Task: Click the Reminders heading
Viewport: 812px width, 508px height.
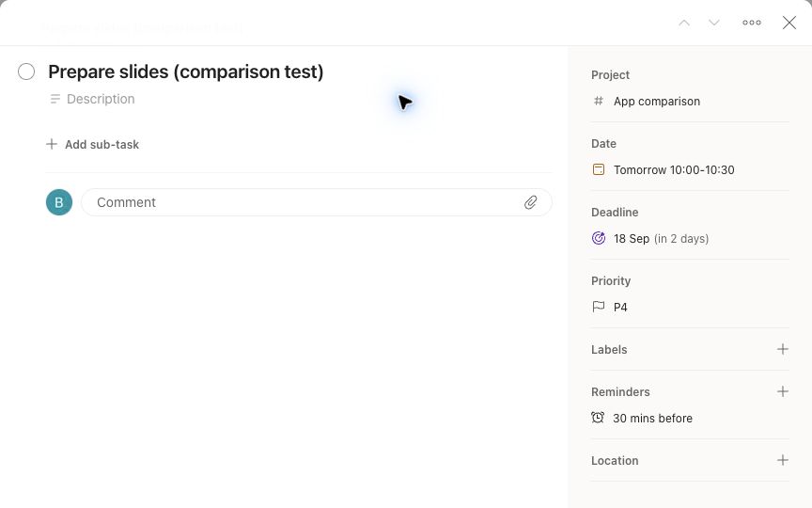Action: tap(620, 392)
